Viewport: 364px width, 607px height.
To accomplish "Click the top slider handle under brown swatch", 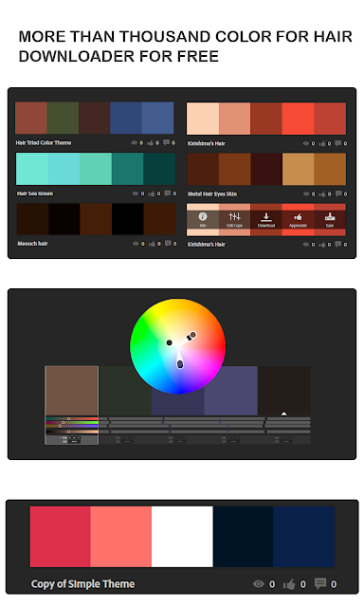I will click(x=69, y=418).
